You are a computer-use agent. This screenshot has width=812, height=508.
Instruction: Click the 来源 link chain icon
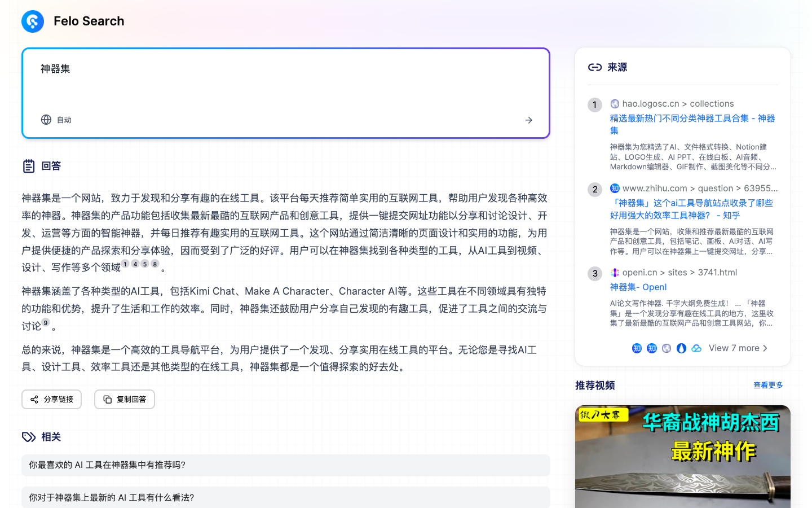(595, 67)
